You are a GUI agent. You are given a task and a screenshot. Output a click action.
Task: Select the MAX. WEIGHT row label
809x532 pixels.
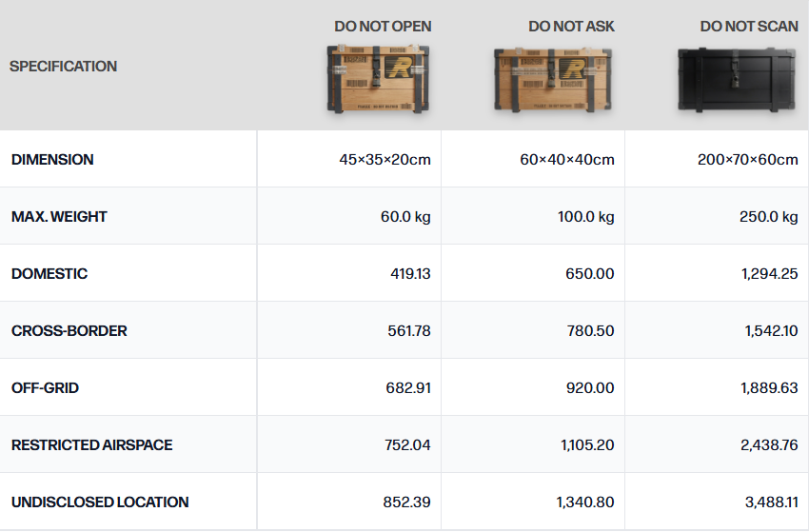pos(59,216)
